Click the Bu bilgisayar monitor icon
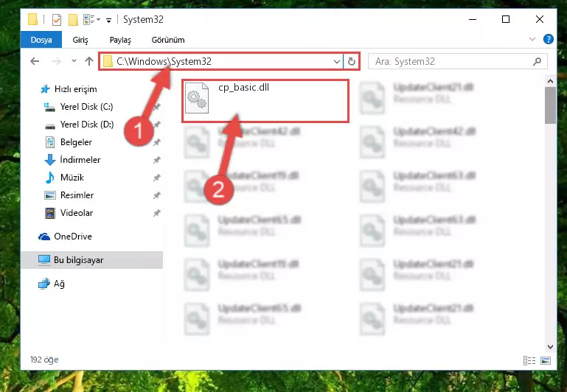The height and width of the screenshot is (392, 567). pos(44,260)
